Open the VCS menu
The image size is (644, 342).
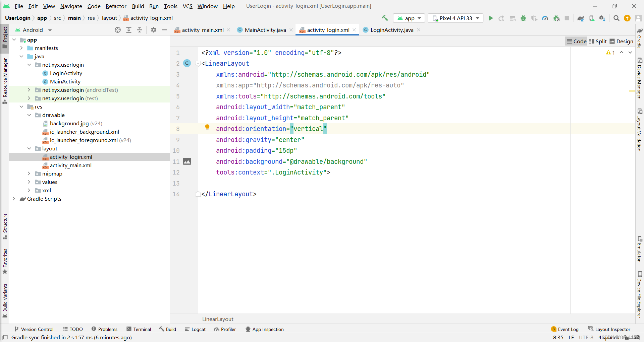click(x=187, y=6)
